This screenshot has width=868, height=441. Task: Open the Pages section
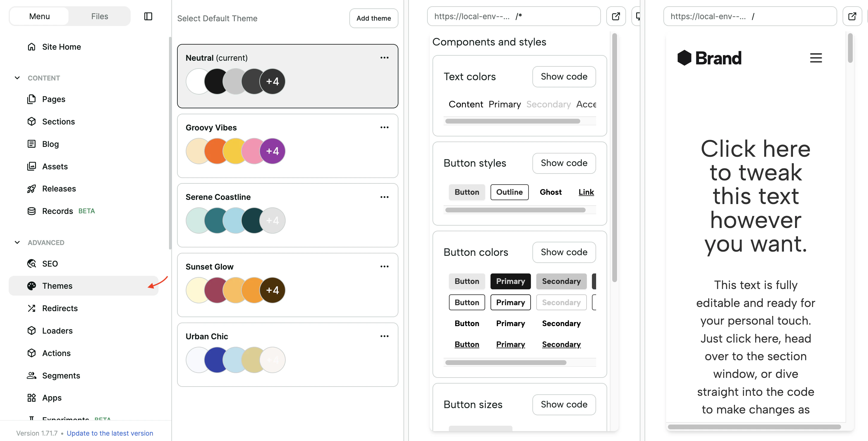pyautogui.click(x=54, y=99)
